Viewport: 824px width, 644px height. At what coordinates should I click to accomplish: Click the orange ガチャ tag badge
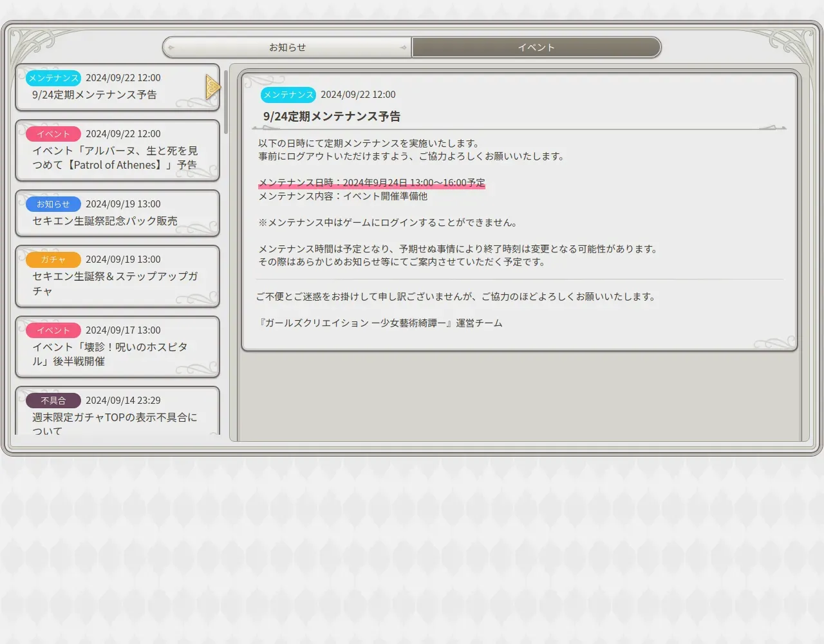[x=53, y=260]
